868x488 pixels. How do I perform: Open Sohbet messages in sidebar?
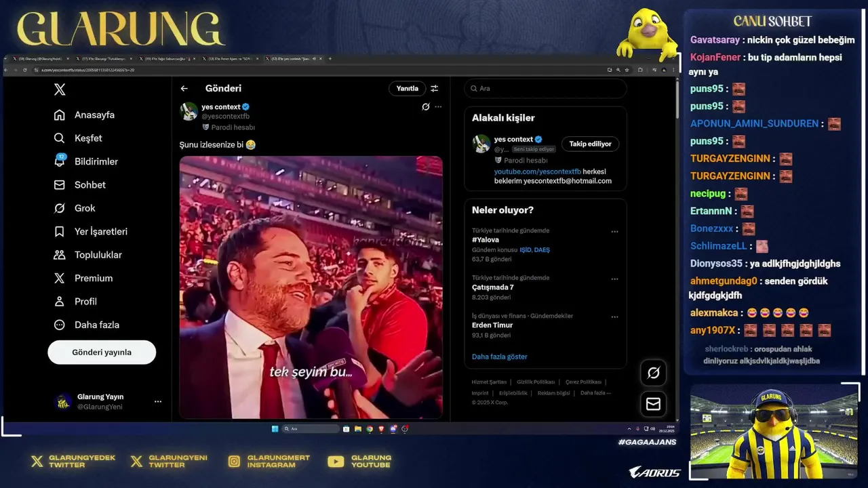click(80, 185)
